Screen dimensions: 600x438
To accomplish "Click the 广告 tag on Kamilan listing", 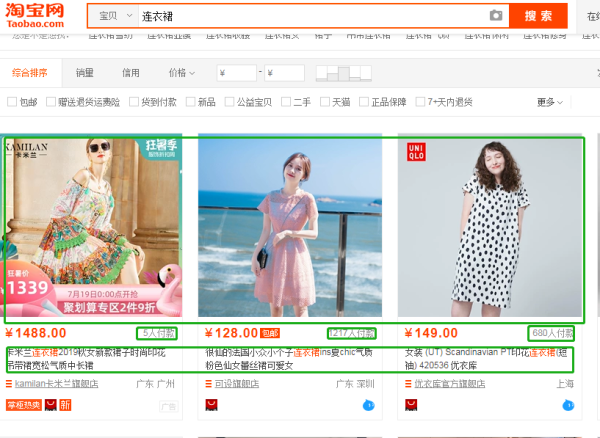I will [168, 406].
